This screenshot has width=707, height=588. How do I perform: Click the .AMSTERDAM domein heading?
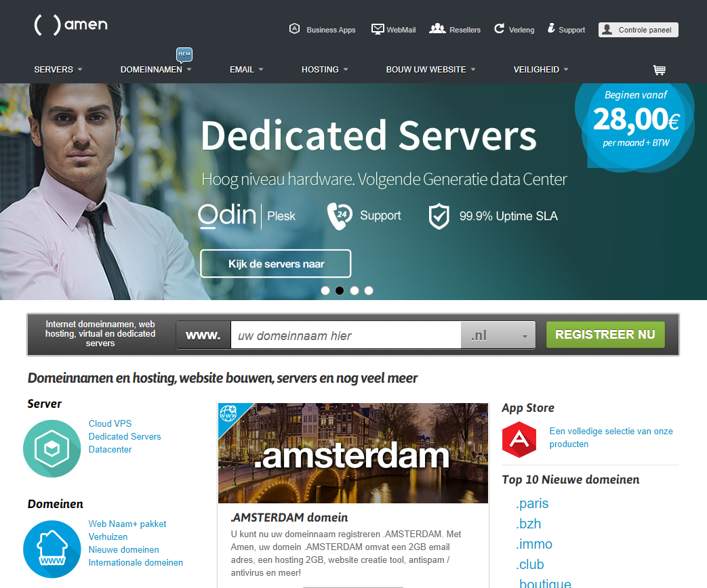tap(289, 518)
